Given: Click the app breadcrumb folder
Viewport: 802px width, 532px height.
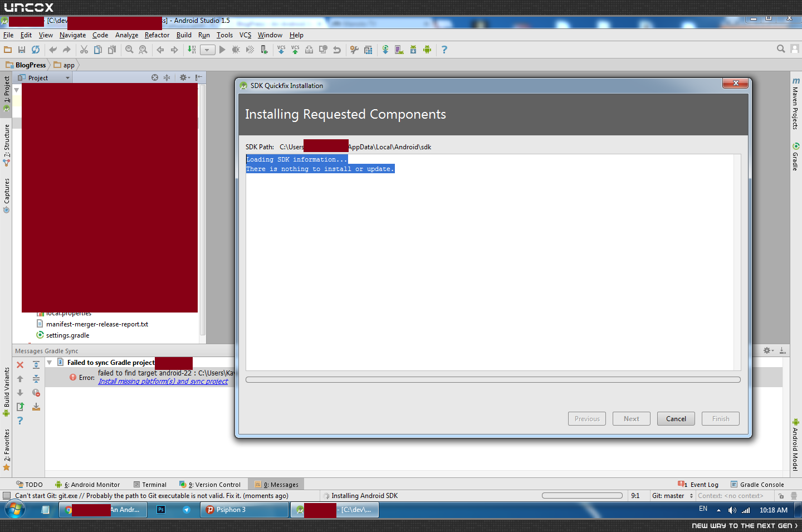Looking at the screenshot, I should 64,65.
